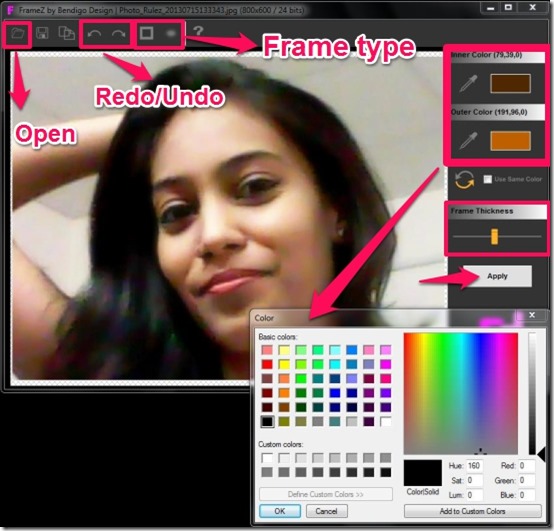Redo the action with the right arrow
This screenshot has width=554, height=531.
coord(119,34)
